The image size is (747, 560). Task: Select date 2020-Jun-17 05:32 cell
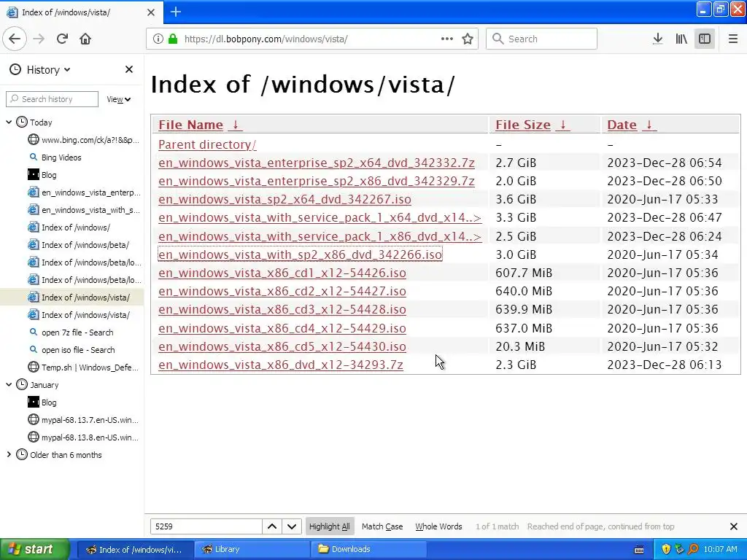(662, 346)
